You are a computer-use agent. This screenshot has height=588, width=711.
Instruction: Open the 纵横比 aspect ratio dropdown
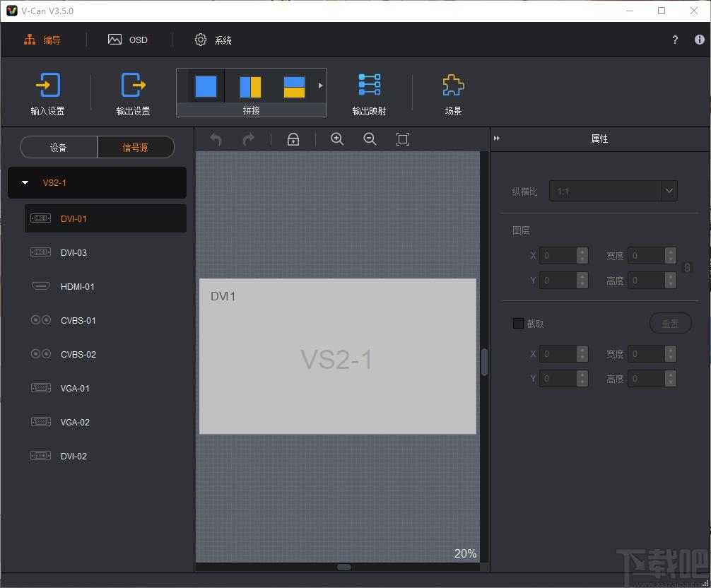point(613,191)
